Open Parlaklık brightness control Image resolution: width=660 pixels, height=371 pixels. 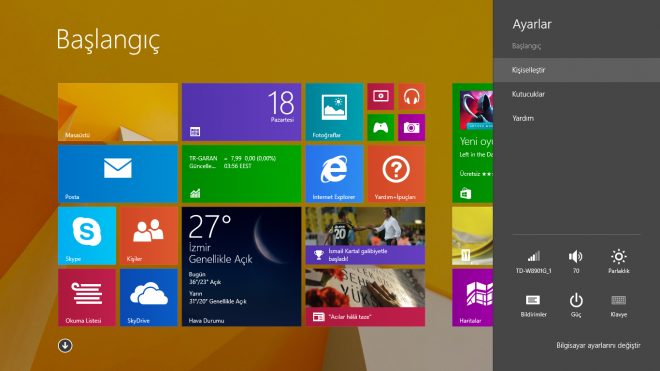click(618, 262)
